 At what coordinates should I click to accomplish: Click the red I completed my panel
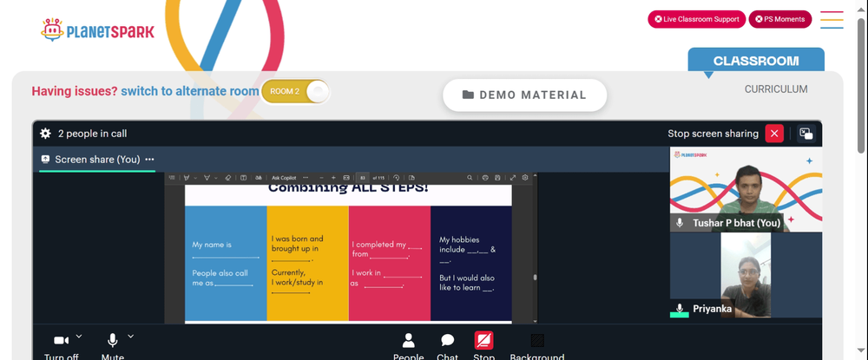(x=390, y=263)
